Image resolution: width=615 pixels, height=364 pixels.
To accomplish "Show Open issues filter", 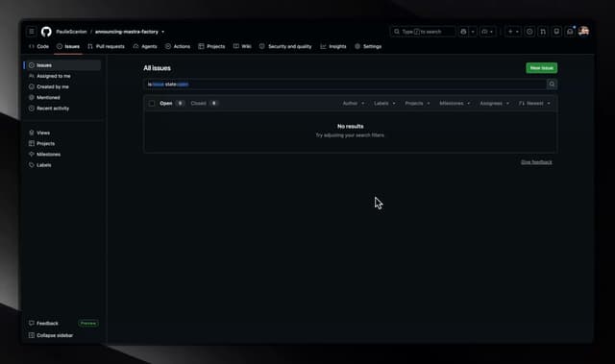I will 172,104.
